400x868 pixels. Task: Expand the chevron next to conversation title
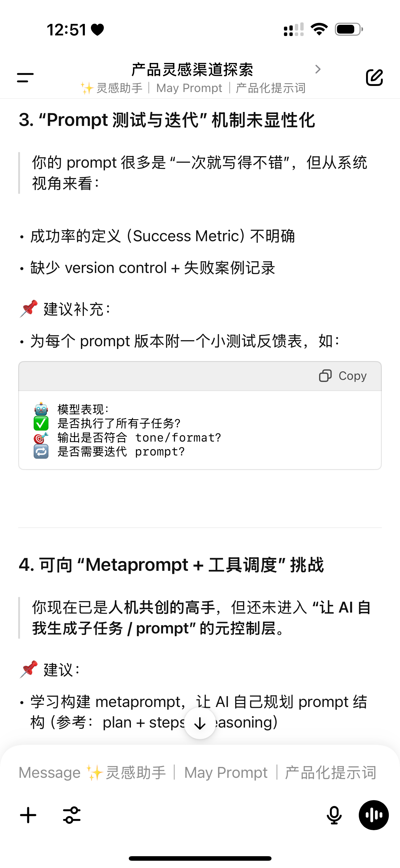(317, 69)
